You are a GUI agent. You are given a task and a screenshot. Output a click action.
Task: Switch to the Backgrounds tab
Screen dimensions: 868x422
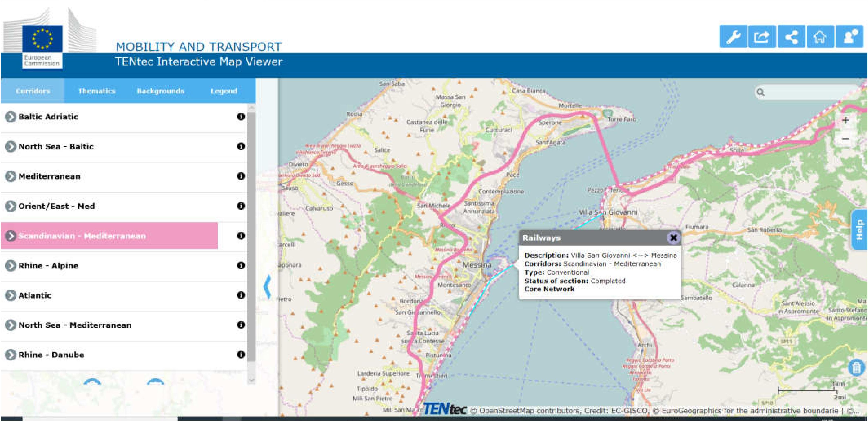coord(160,91)
